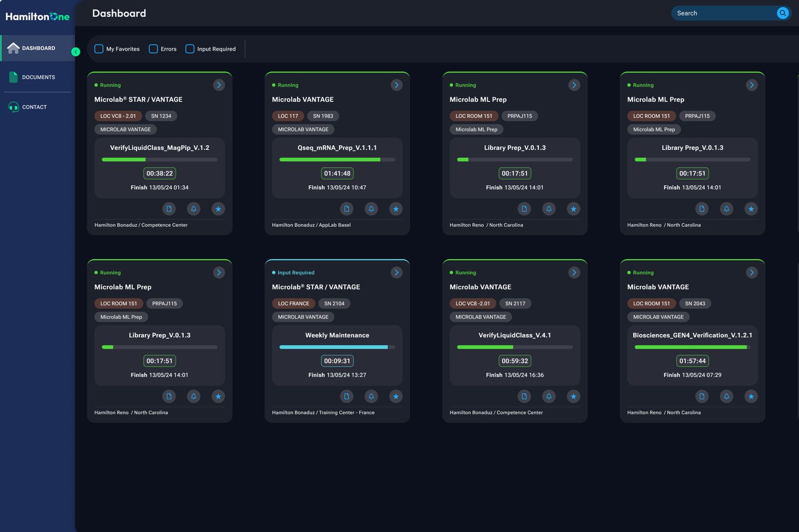Click the VerifyLiquidClass_V.4.1 progress bar
The width and height of the screenshot is (799, 532).
[x=515, y=347]
